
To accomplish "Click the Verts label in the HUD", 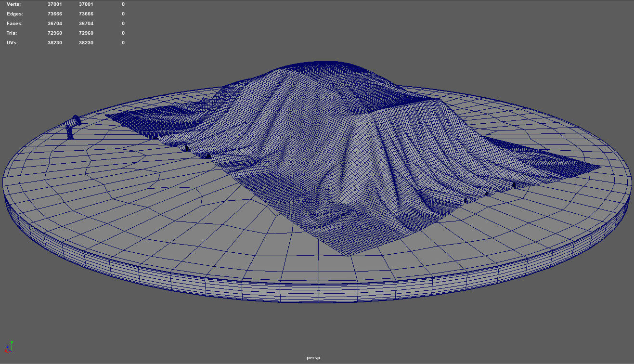I will [13, 4].
